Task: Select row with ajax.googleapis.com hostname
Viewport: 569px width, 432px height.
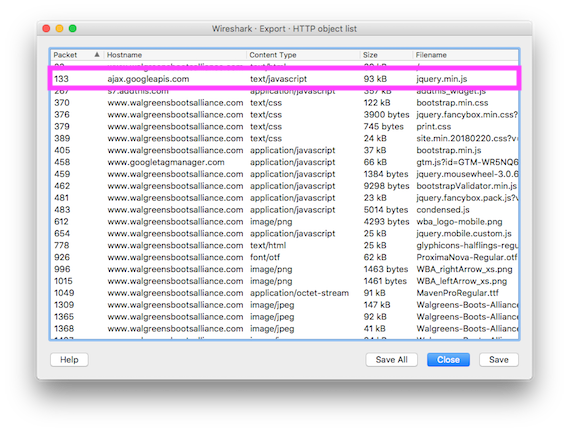Action: pyautogui.click(x=284, y=79)
